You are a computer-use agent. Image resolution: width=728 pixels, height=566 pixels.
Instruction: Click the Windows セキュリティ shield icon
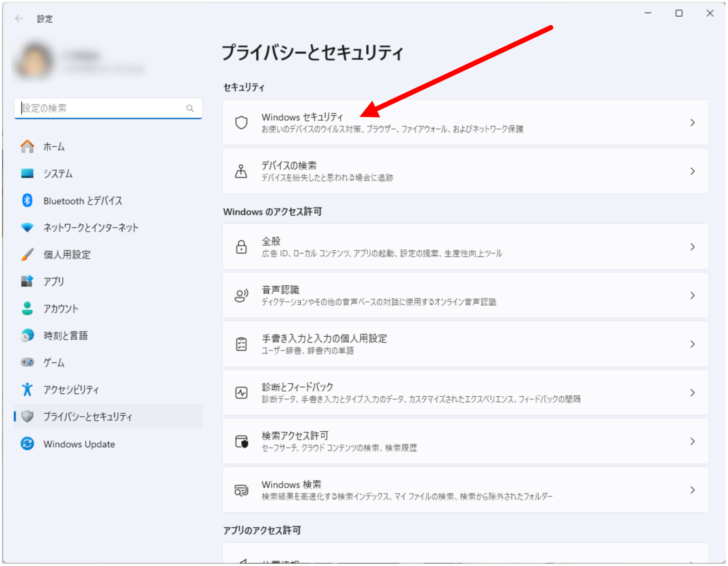coord(241,123)
